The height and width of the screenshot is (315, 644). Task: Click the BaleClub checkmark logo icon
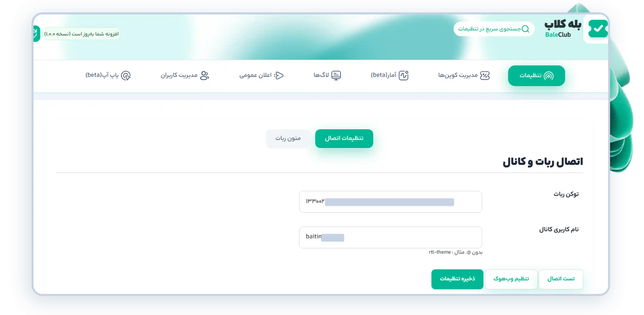tap(598, 29)
